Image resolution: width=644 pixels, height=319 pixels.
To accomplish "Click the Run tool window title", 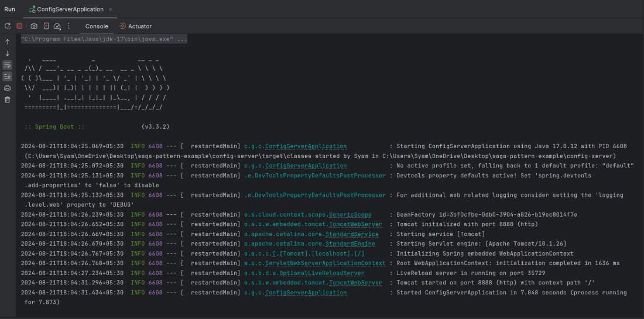I will click(x=10, y=9).
